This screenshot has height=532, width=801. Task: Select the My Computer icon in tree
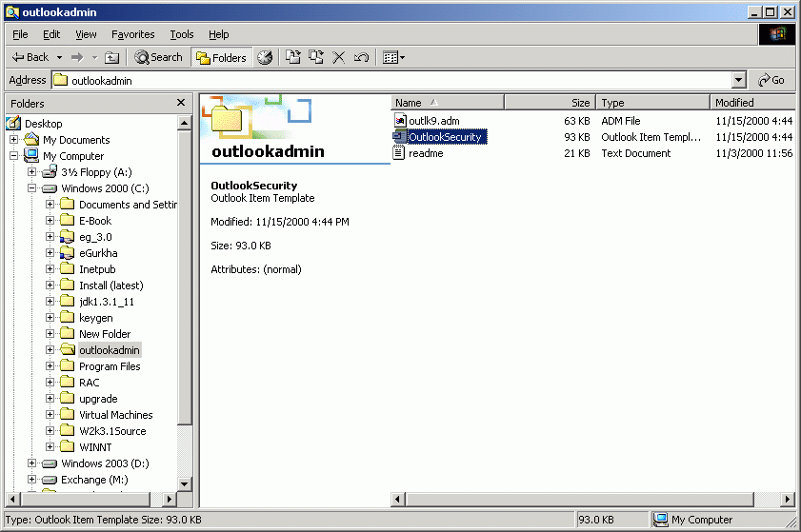click(x=31, y=155)
